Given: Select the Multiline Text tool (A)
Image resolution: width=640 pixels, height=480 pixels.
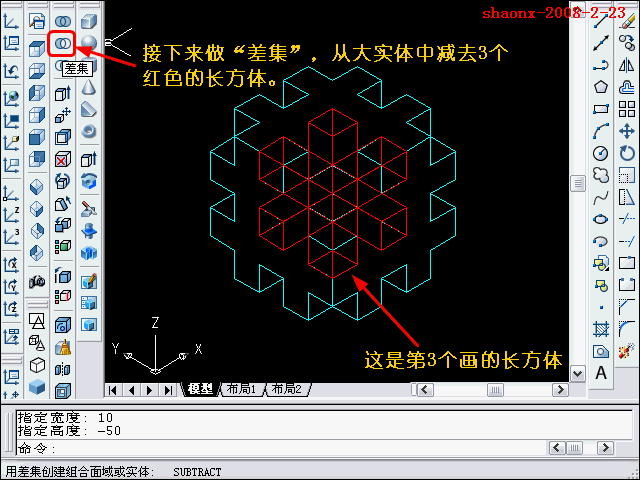Looking at the screenshot, I should [x=601, y=373].
